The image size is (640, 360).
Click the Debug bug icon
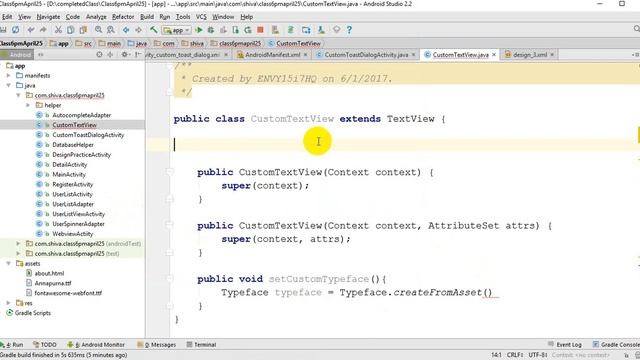(211, 30)
